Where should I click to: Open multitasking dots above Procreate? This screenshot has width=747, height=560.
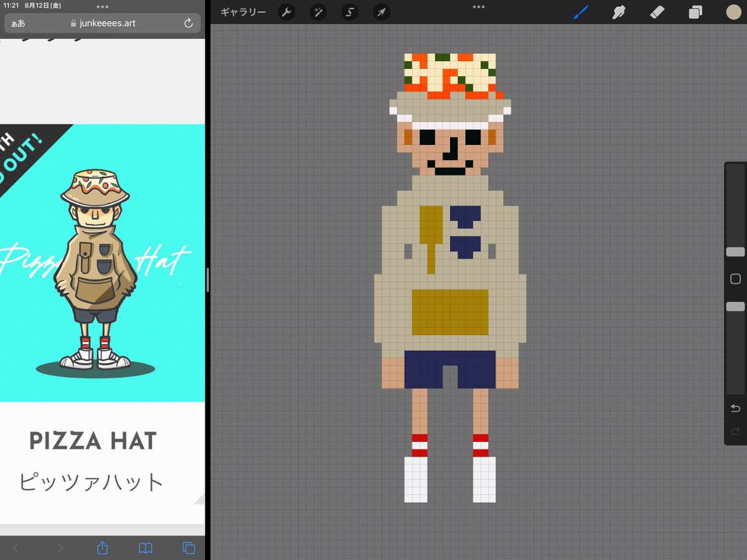click(479, 6)
